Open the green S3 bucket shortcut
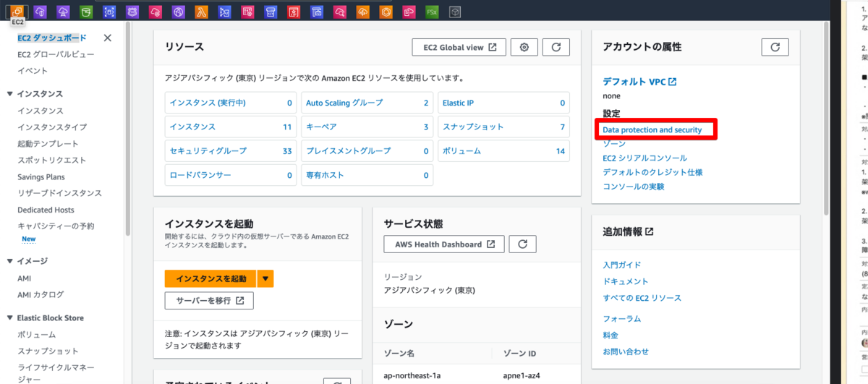This screenshot has width=868, height=384. point(85,12)
